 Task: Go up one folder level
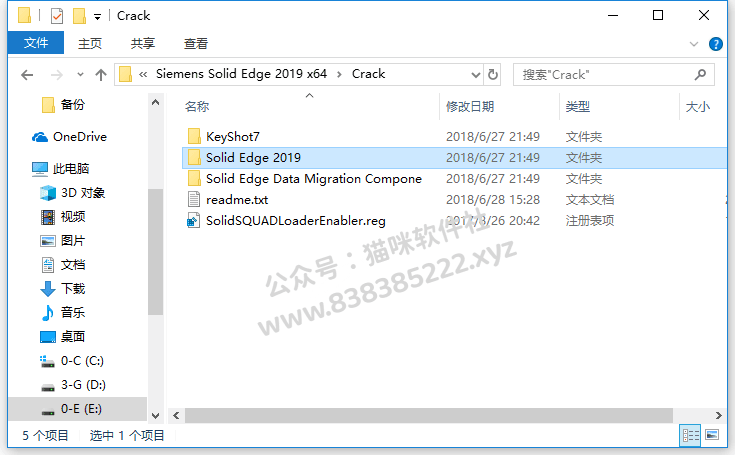(x=101, y=75)
